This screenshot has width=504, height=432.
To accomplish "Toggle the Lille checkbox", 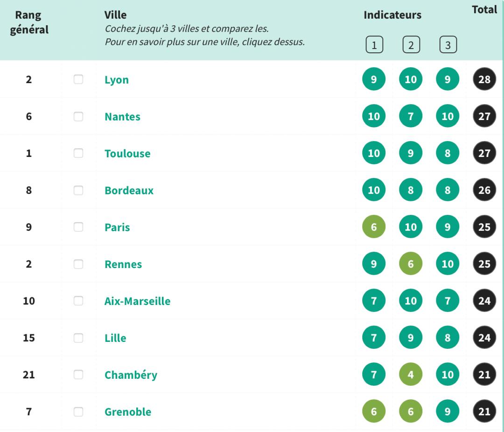I will click(x=78, y=338).
